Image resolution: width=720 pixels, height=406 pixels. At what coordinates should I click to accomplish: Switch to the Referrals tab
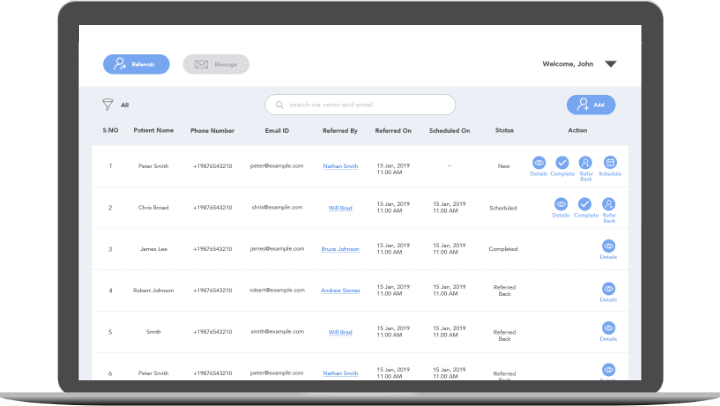tap(136, 64)
